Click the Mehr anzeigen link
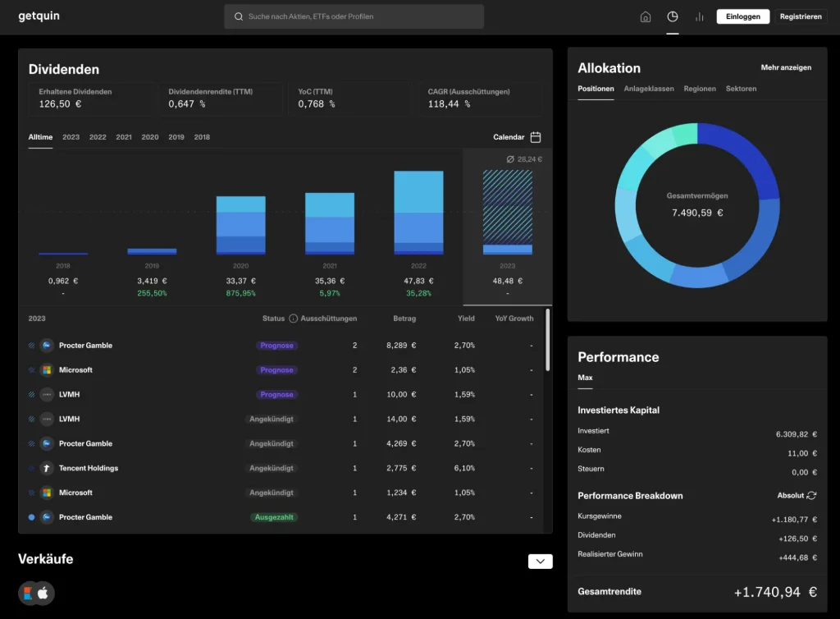Image resolution: width=840 pixels, height=619 pixels. click(x=786, y=67)
